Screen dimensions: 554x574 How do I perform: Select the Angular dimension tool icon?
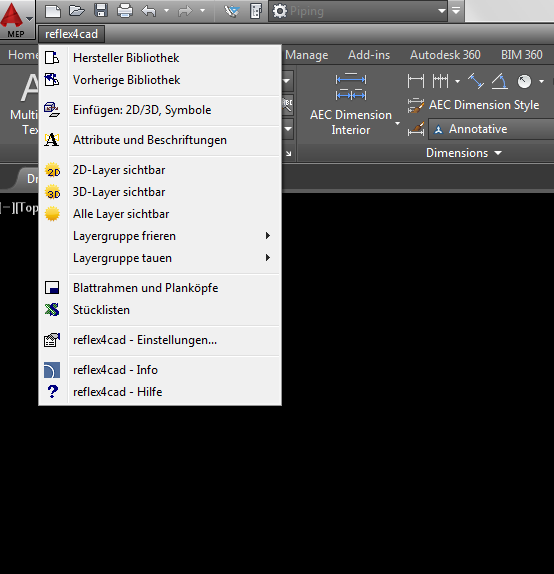500,81
